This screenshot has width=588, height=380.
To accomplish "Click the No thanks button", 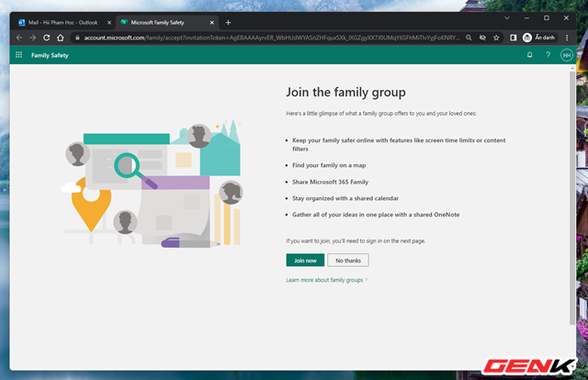I will [x=348, y=261].
